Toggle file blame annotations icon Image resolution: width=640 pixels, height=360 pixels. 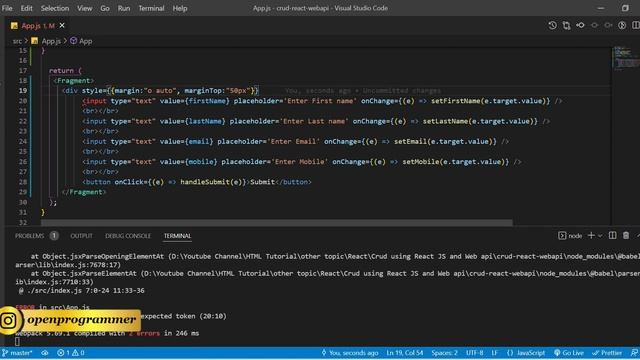pos(622,25)
